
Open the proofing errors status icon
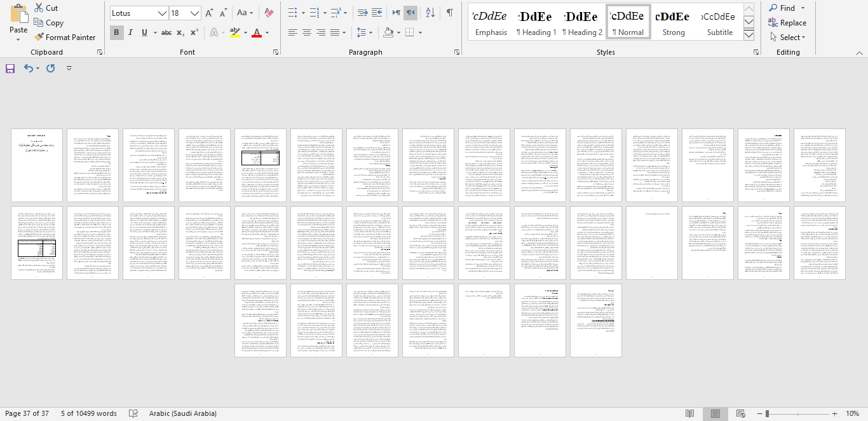coord(133,413)
